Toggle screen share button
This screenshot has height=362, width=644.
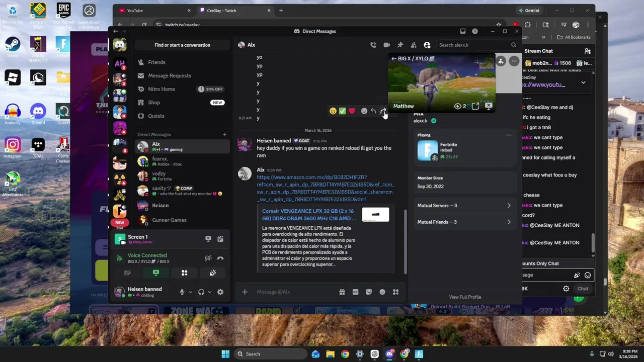coord(156,273)
